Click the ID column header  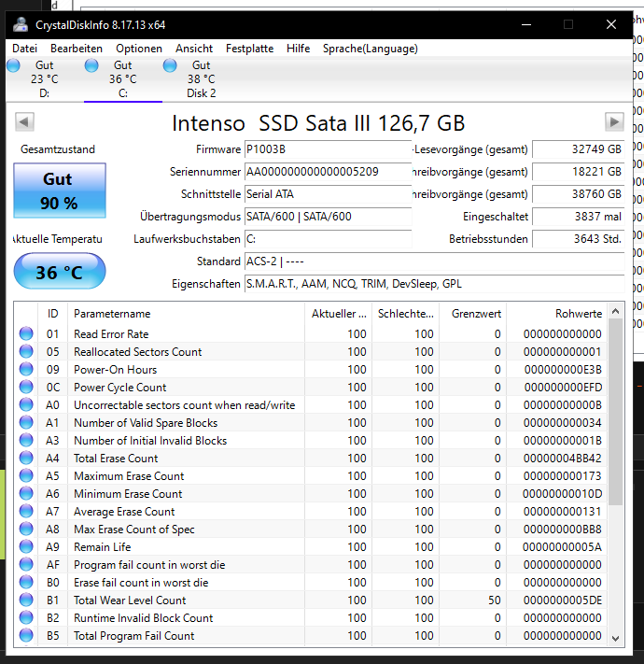[52, 314]
